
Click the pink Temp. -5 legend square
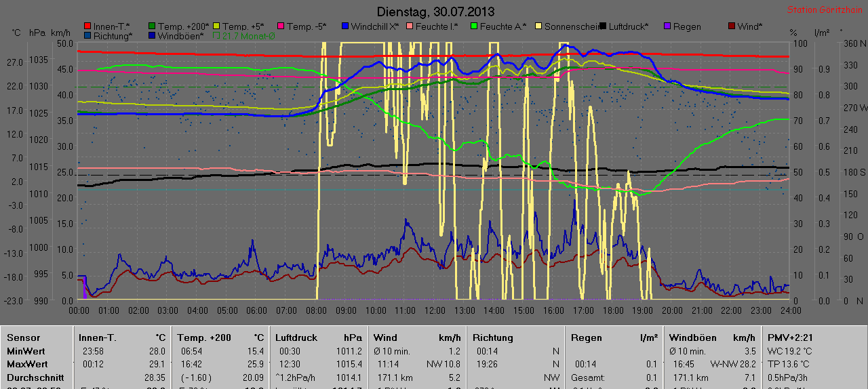click(281, 26)
